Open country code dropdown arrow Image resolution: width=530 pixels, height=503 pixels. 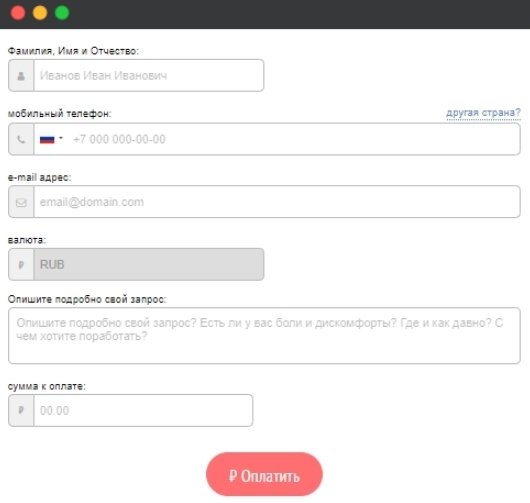61,138
